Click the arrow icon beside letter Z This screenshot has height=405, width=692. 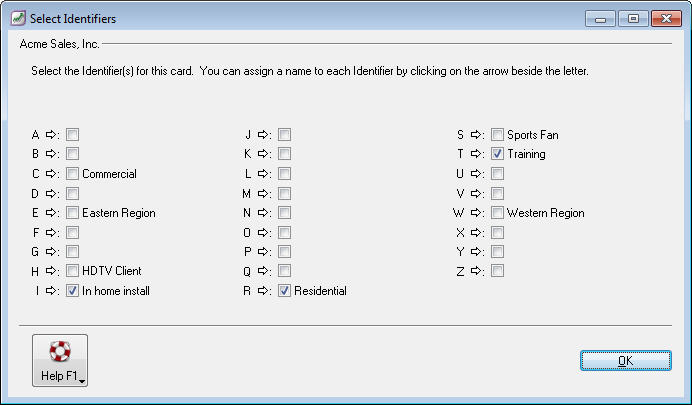[x=476, y=270]
